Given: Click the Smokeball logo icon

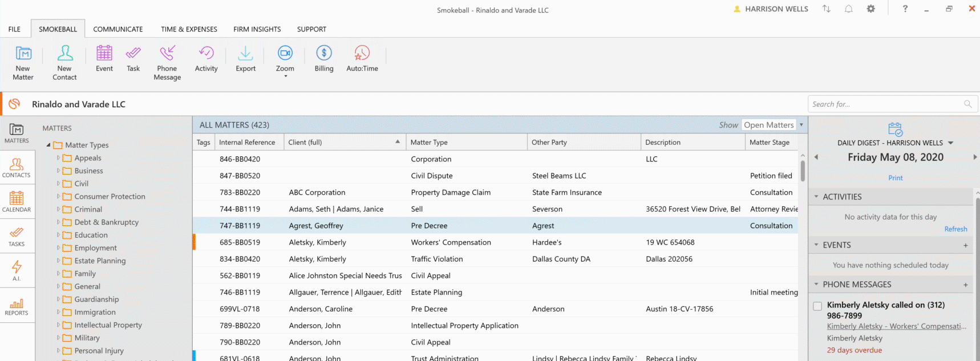Looking at the screenshot, I should tap(14, 104).
